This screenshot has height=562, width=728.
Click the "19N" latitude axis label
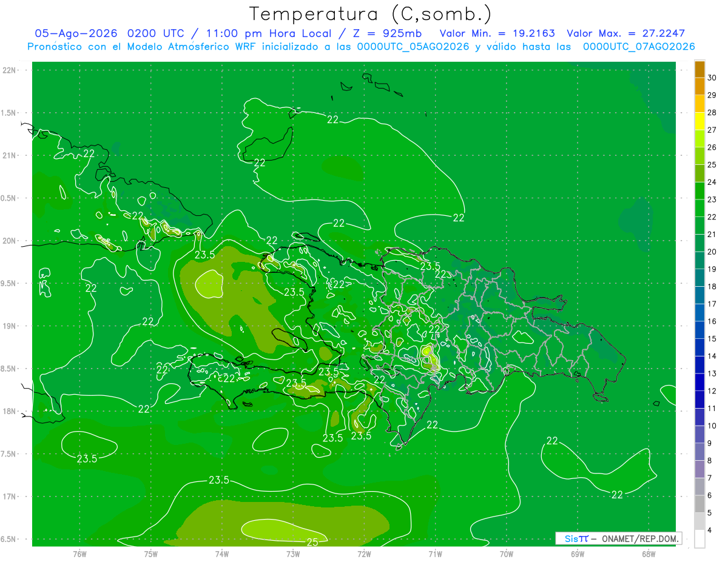click(10, 326)
